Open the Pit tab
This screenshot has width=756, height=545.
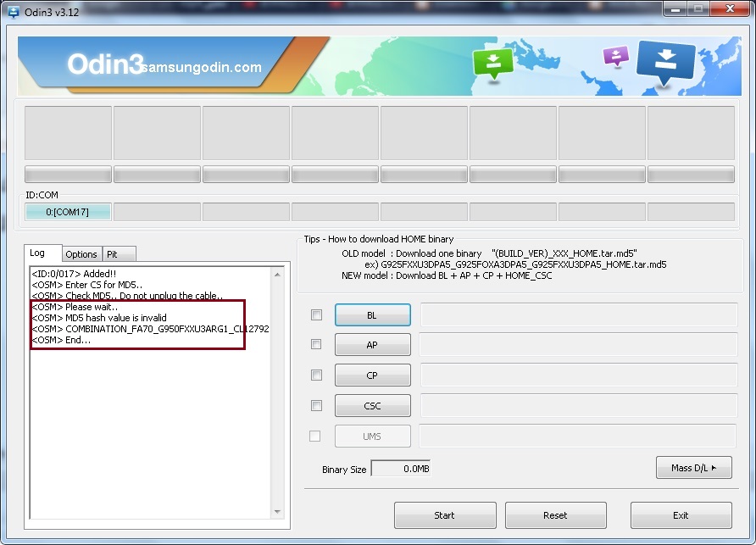[x=120, y=254]
